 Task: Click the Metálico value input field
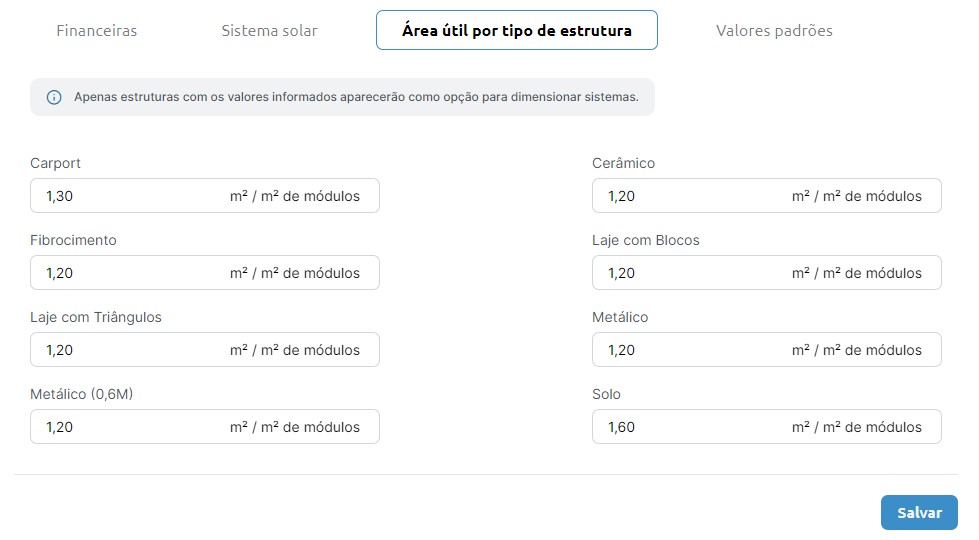coord(767,350)
